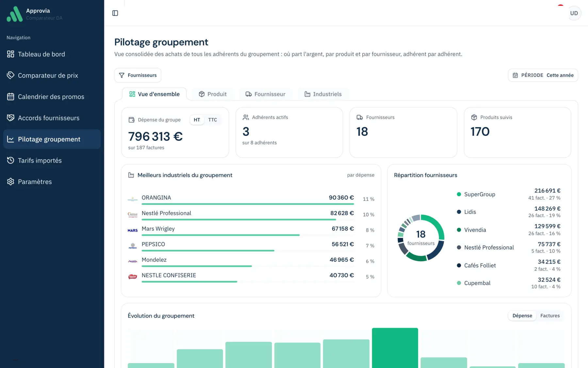The width and height of the screenshot is (588, 368).
Task: Click the Nestlé Professional brand logo
Action: coord(133,215)
